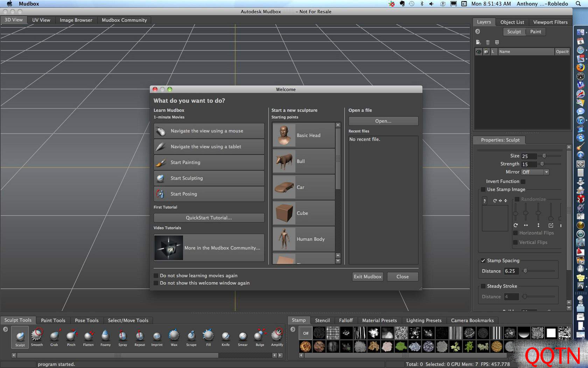Select the Pinch sculpt tool
This screenshot has width=588, height=368.
[x=71, y=337]
